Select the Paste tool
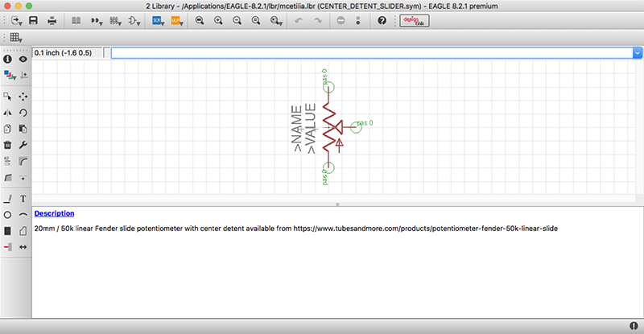The height and width of the screenshot is (334, 644). (23, 129)
